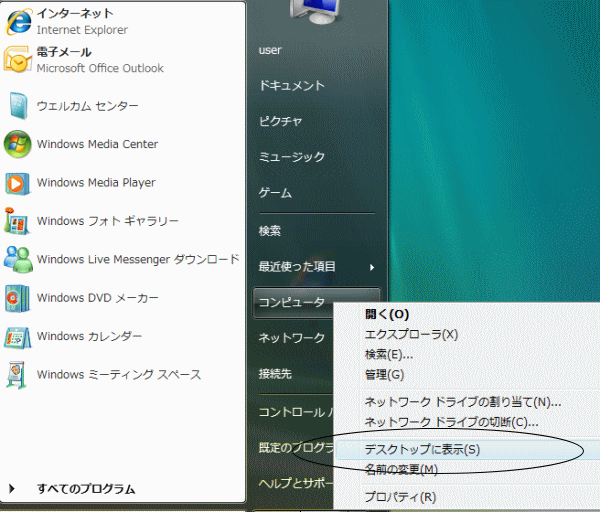The width and height of the screenshot is (600, 512).
Task: Click 既定のプログラム entry
Action: [296, 447]
